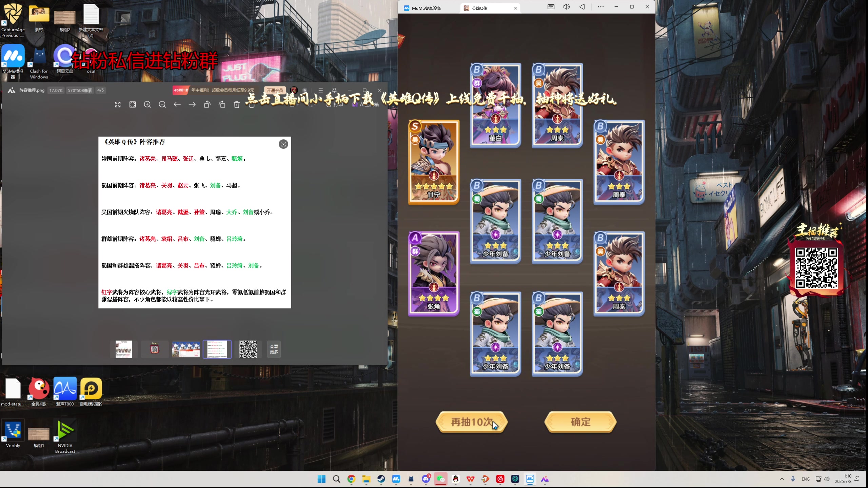Click the user avatar in image viewer title bar

[294, 90]
